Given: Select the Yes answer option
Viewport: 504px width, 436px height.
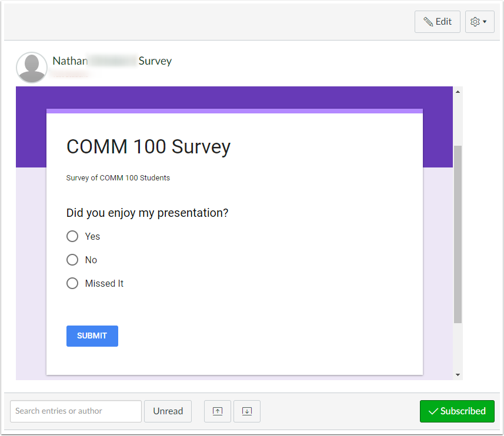Looking at the screenshot, I should tap(72, 236).
